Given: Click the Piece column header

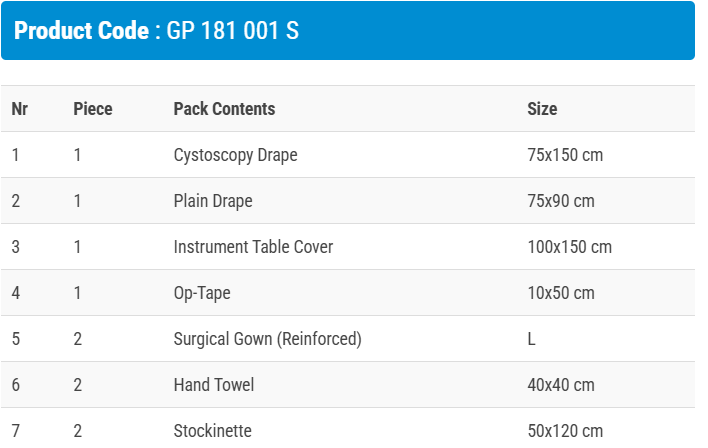Looking at the screenshot, I should coord(93,109).
